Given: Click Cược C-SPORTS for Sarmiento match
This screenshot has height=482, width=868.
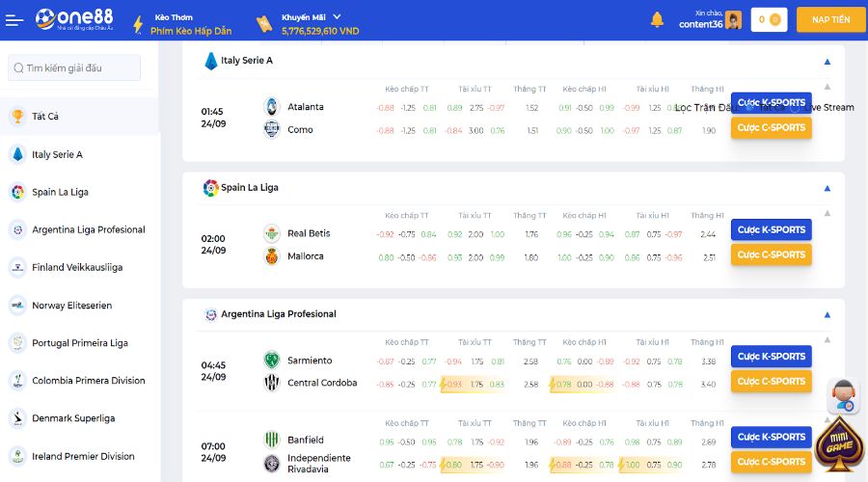Looking at the screenshot, I should (772, 382).
